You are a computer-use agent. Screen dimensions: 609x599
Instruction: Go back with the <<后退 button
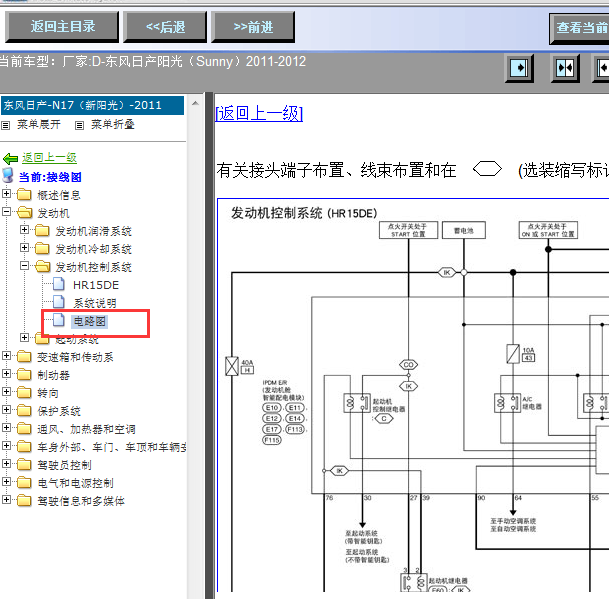(x=165, y=27)
